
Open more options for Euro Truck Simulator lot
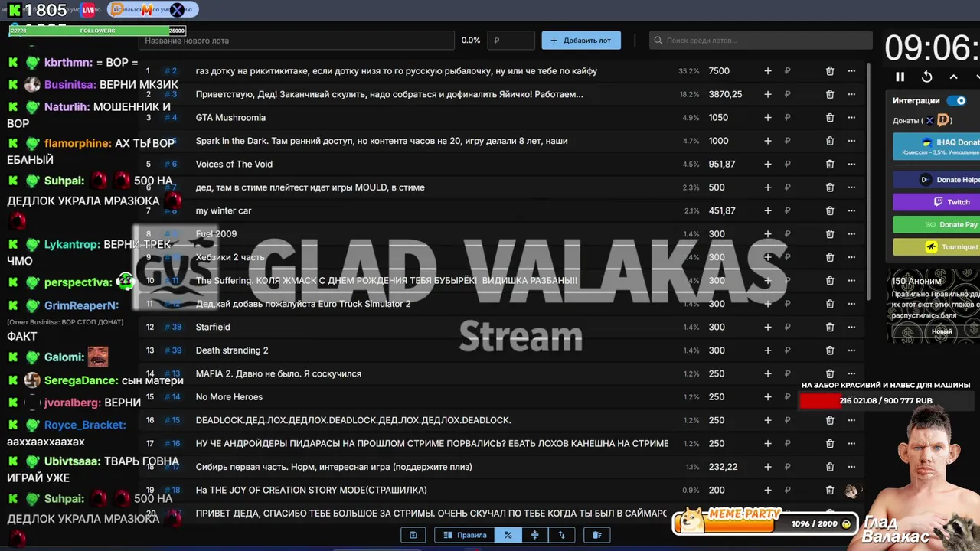pyautogui.click(x=851, y=304)
